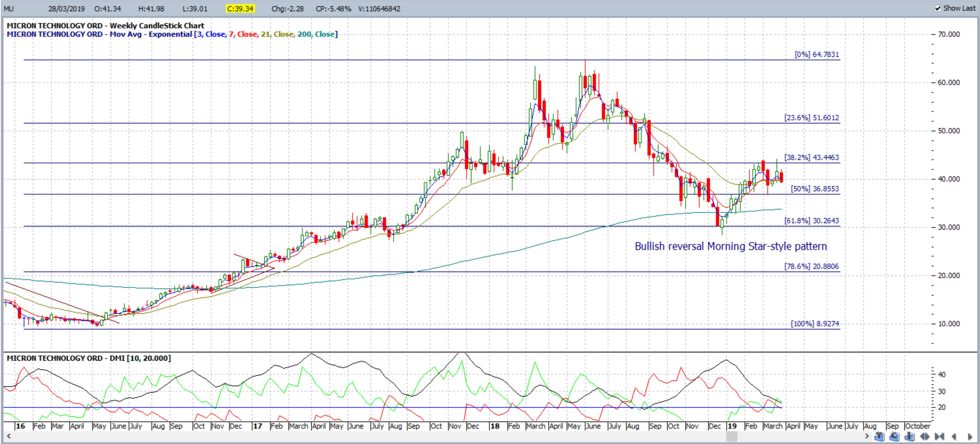
Task: Click the DMI axis value 40
Action: pyautogui.click(x=942, y=375)
